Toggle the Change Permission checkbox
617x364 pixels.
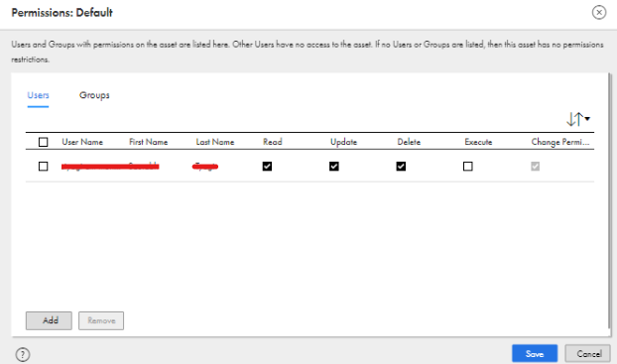(x=535, y=167)
